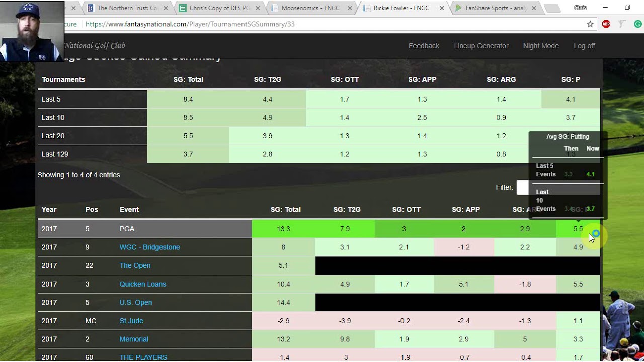
Task: Open a new browser tab
Action: point(552,8)
